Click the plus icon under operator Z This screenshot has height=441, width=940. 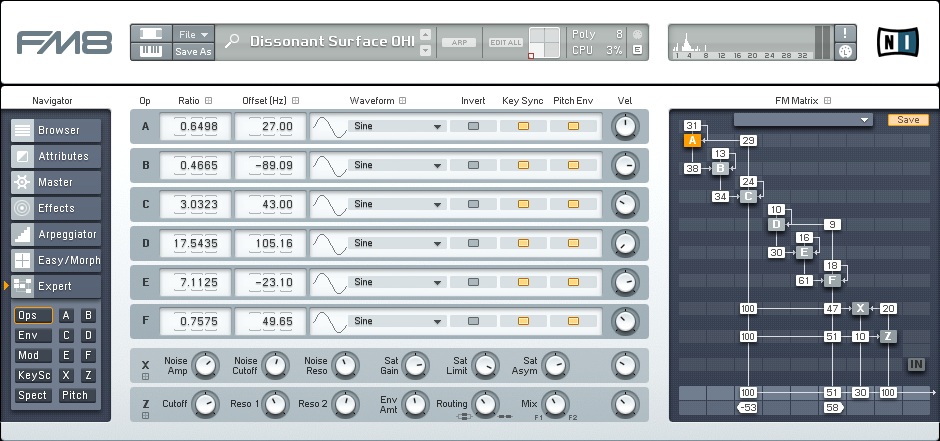[145, 415]
